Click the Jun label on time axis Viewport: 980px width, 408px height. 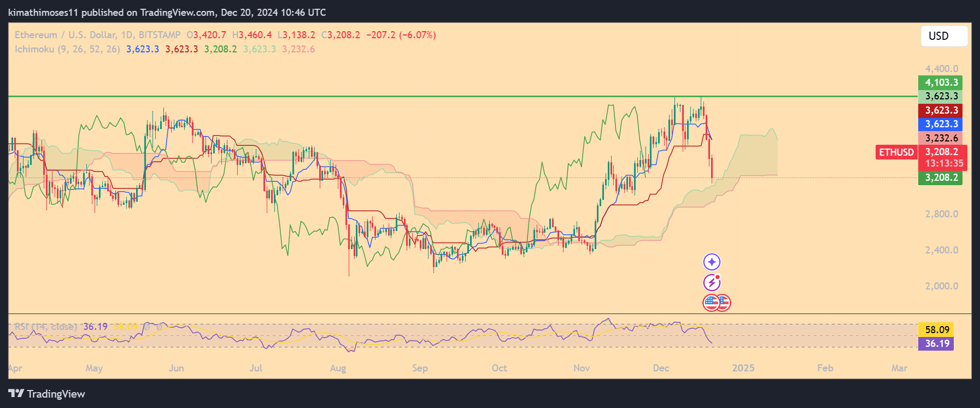[x=176, y=368]
